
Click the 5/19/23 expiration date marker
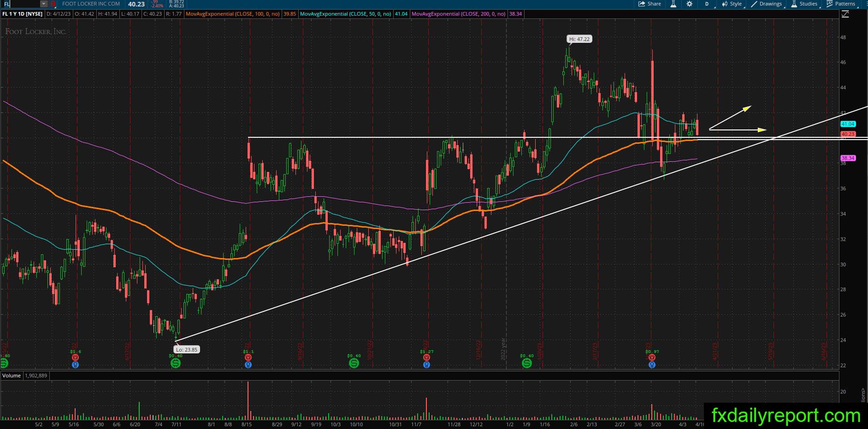coord(770,351)
